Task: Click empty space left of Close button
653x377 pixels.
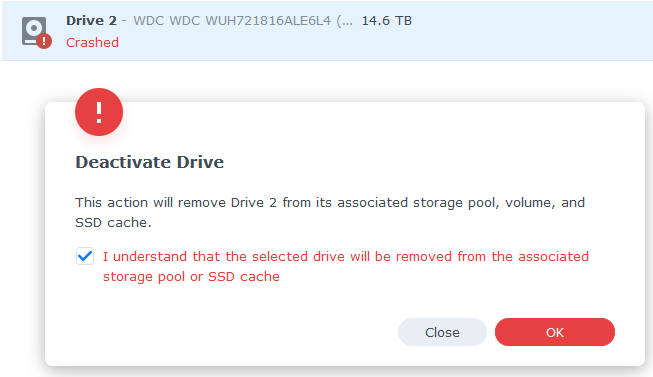Action: tap(233, 332)
